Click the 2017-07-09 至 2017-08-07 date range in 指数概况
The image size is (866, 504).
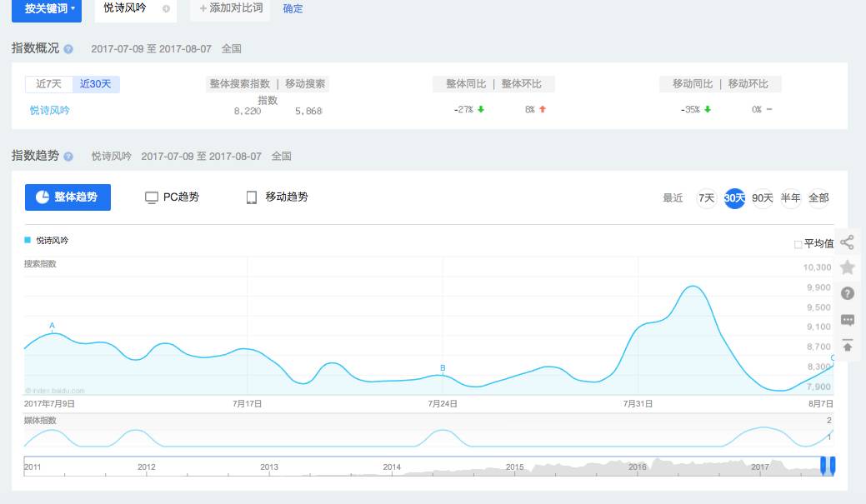[152, 48]
